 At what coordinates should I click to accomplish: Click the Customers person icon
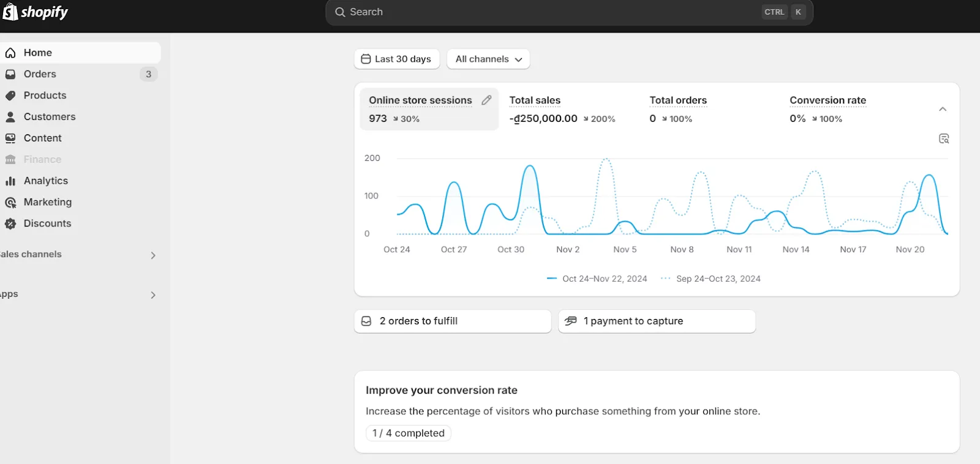click(x=10, y=117)
